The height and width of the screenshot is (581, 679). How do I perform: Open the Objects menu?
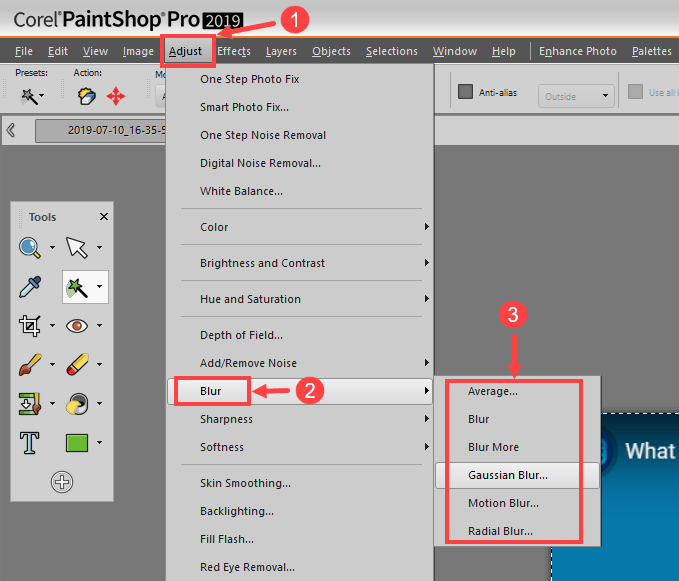coord(331,51)
